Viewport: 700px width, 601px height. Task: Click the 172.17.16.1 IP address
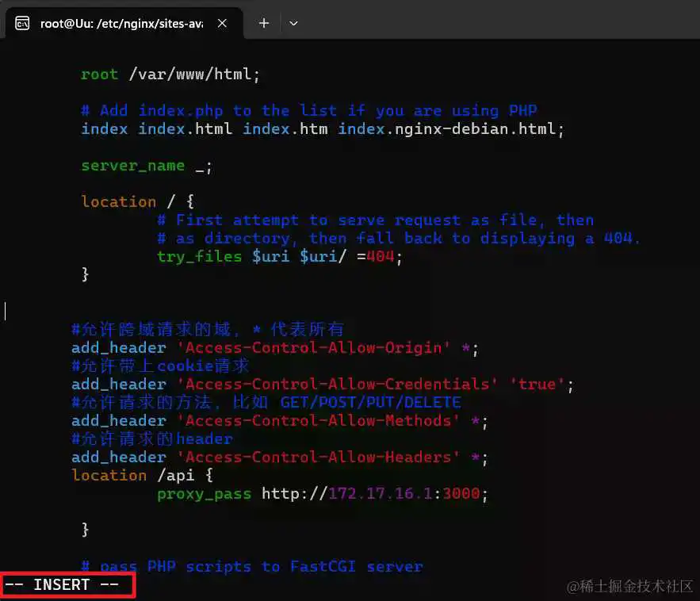click(380, 494)
